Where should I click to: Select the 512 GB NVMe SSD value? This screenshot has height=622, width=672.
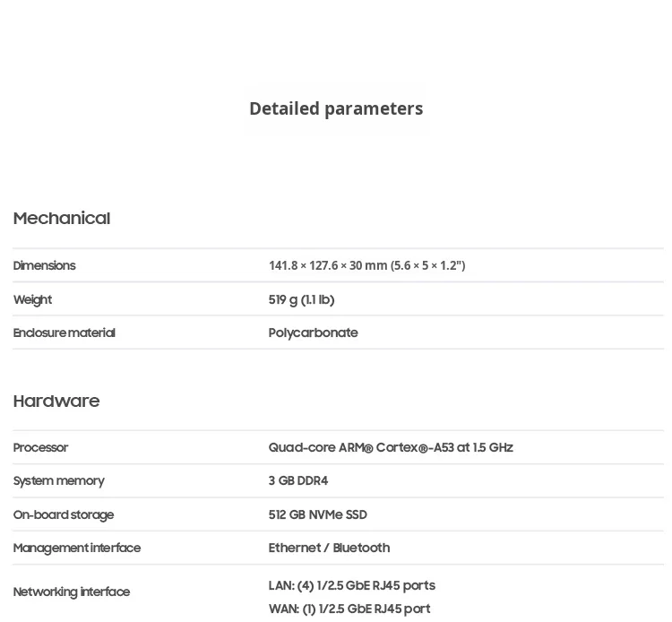[318, 515]
